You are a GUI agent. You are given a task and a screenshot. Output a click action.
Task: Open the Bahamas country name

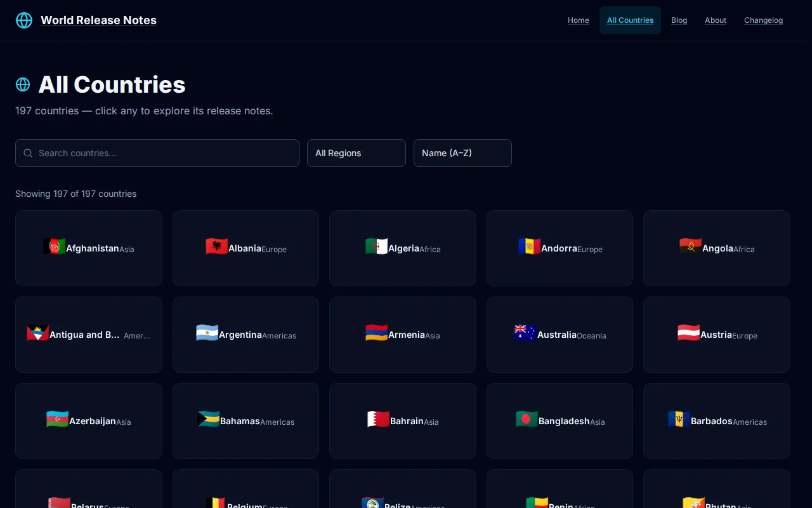[x=240, y=421]
